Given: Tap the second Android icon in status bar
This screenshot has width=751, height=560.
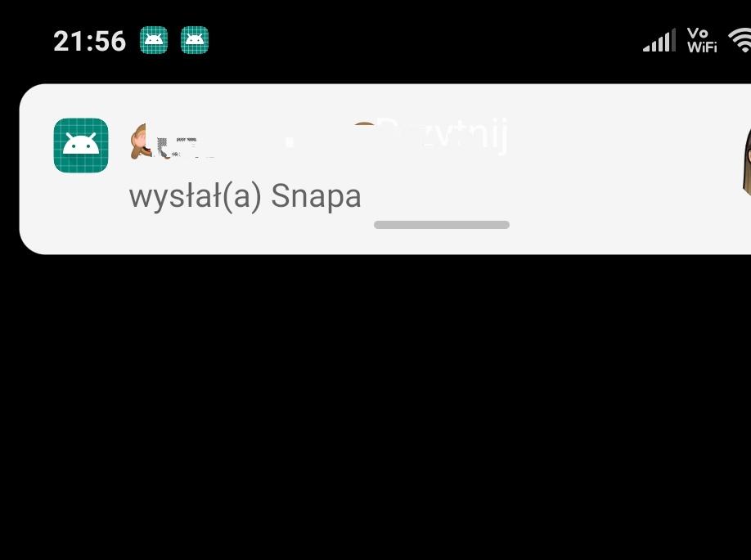Looking at the screenshot, I should pos(195,40).
